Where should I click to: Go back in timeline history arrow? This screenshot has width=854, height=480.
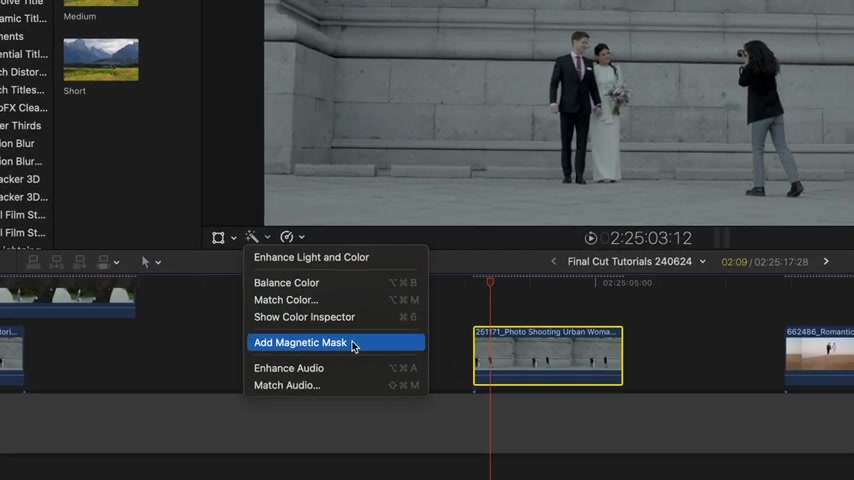(x=553, y=262)
